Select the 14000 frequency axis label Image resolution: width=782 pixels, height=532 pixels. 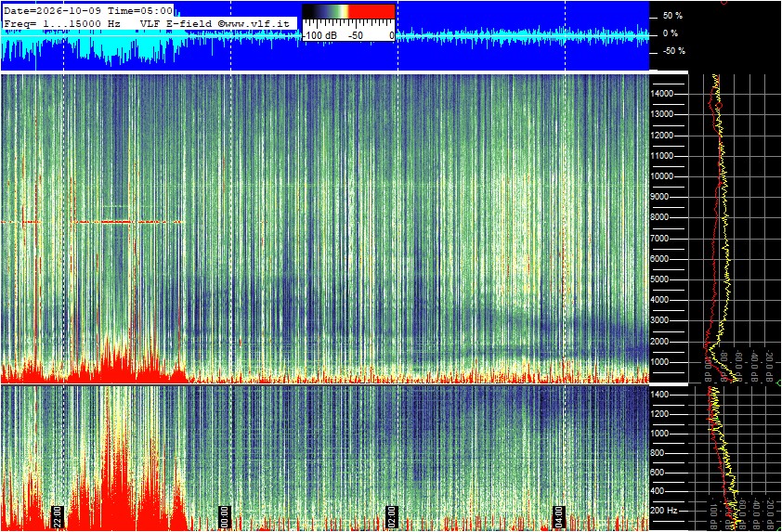point(662,94)
